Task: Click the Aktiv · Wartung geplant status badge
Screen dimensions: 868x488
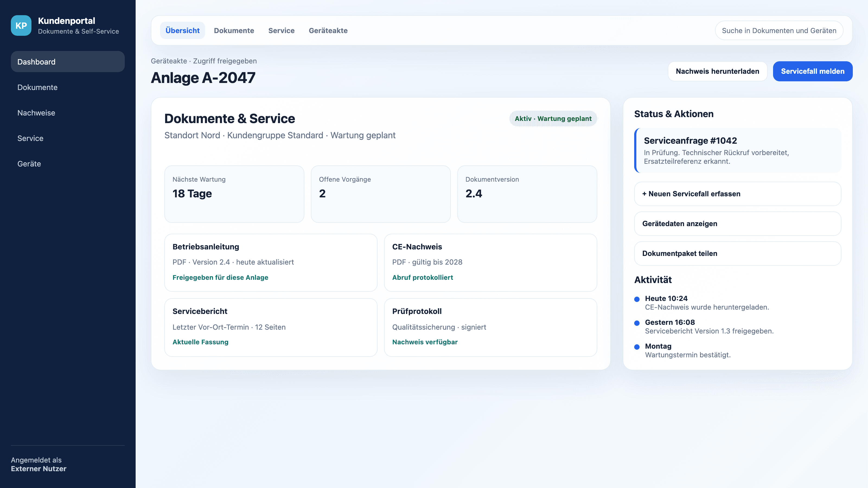Action: click(553, 118)
